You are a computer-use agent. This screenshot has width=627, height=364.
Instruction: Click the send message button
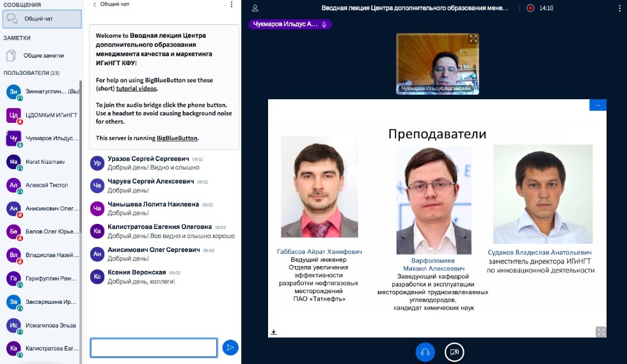230,347
